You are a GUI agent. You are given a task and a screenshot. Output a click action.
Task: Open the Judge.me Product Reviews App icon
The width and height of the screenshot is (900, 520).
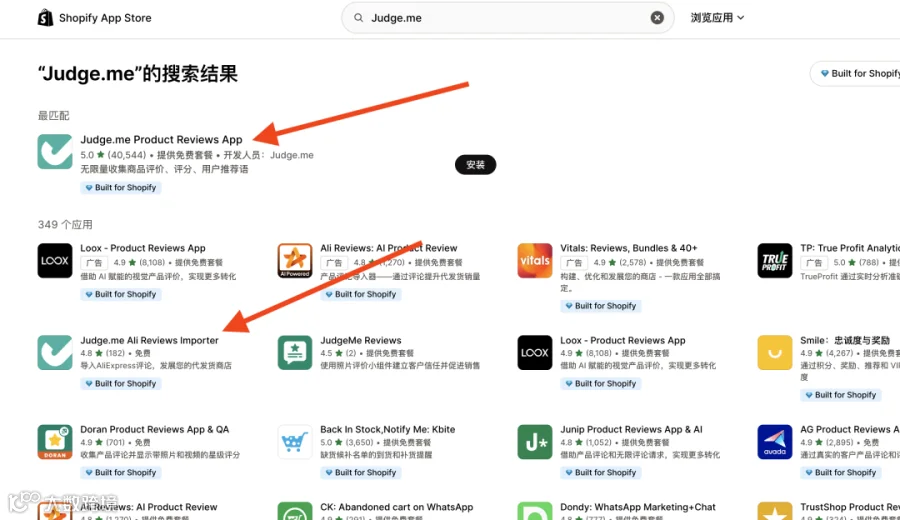click(55, 152)
